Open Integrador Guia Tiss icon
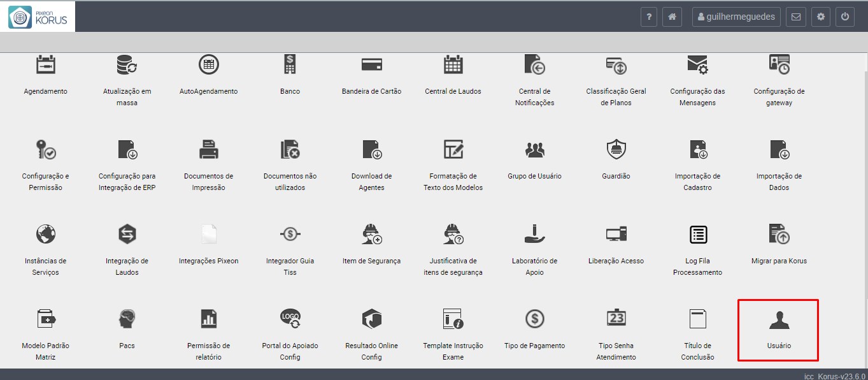The width and height of the screenshot is (868, 380). 290,234
